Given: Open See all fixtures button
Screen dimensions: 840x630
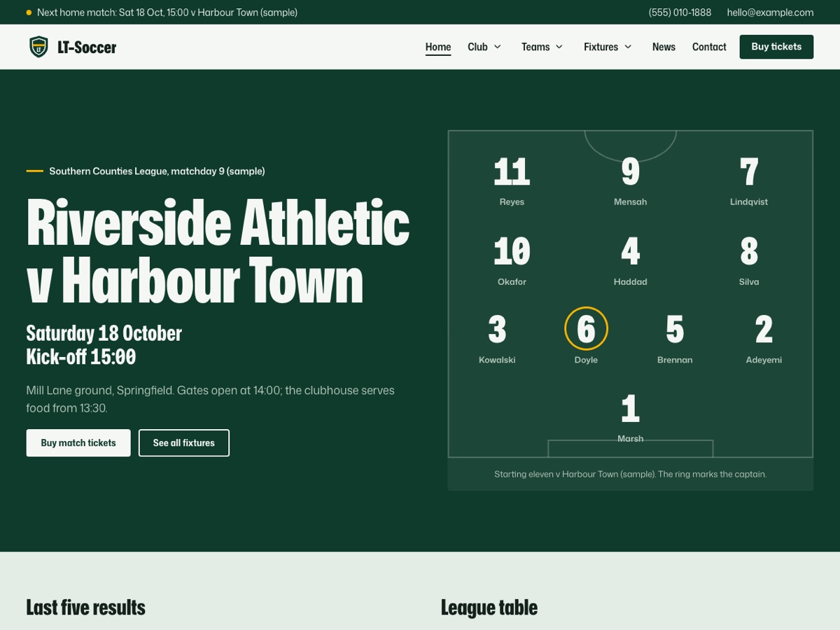Looking at the screenshot, I should (x=184, y=443).
